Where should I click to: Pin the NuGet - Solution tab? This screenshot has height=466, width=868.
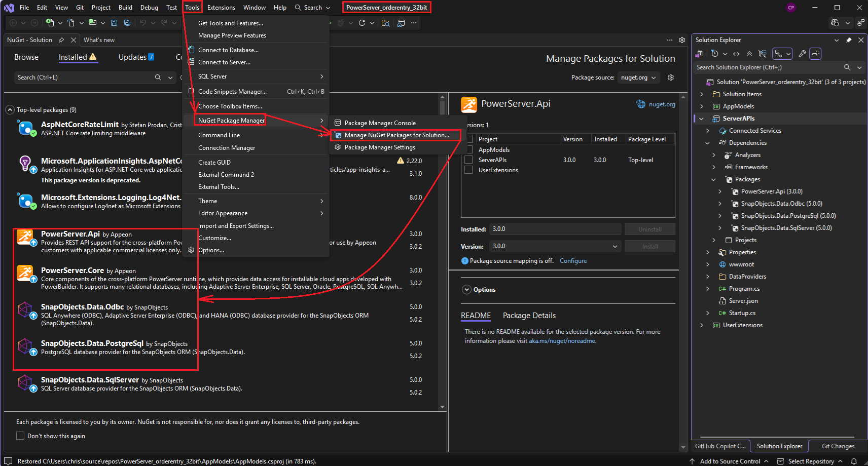coord(61,40)
